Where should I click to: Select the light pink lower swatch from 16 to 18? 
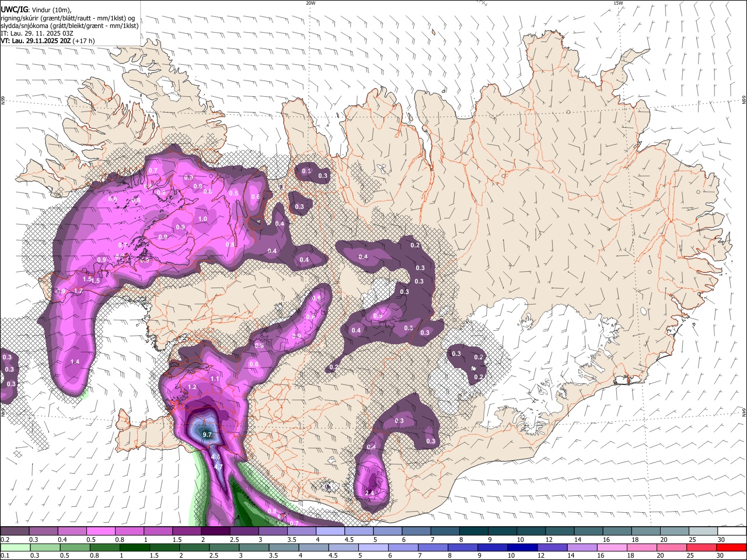point(611,547)
